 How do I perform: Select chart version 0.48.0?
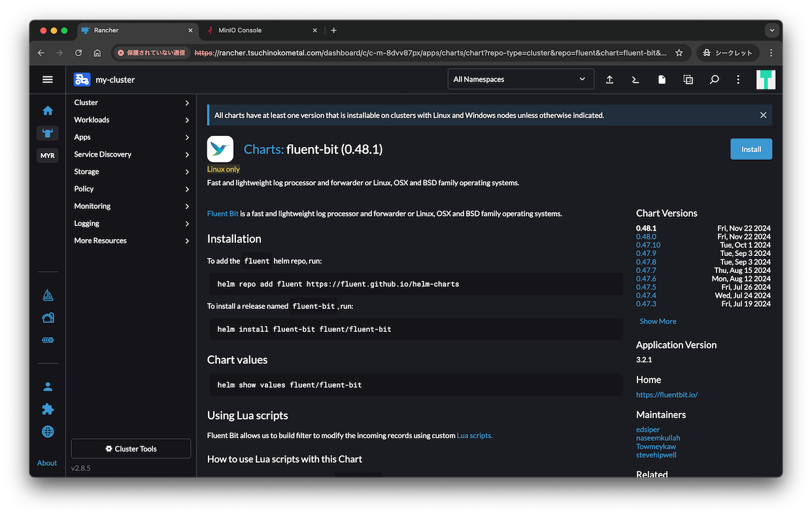(x=646, y=236)
